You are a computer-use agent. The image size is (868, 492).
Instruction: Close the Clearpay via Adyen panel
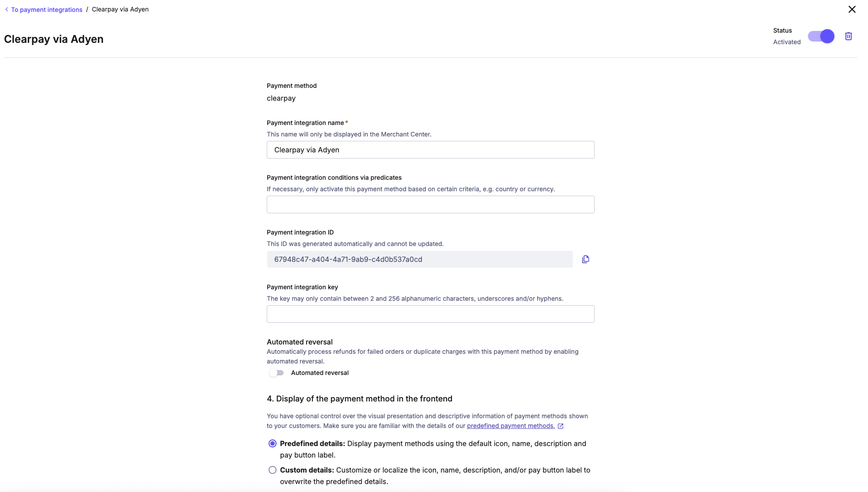(852, 9)
